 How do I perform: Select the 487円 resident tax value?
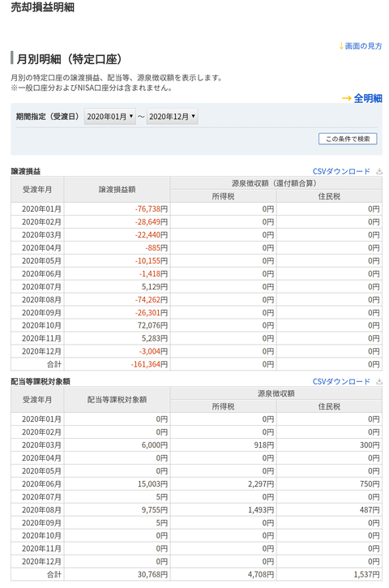(x=370, y=510)
